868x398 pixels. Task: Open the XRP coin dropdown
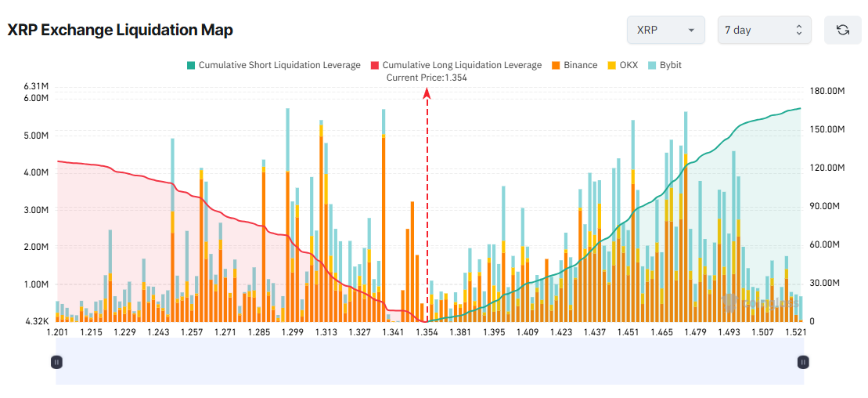pos(665,30)
